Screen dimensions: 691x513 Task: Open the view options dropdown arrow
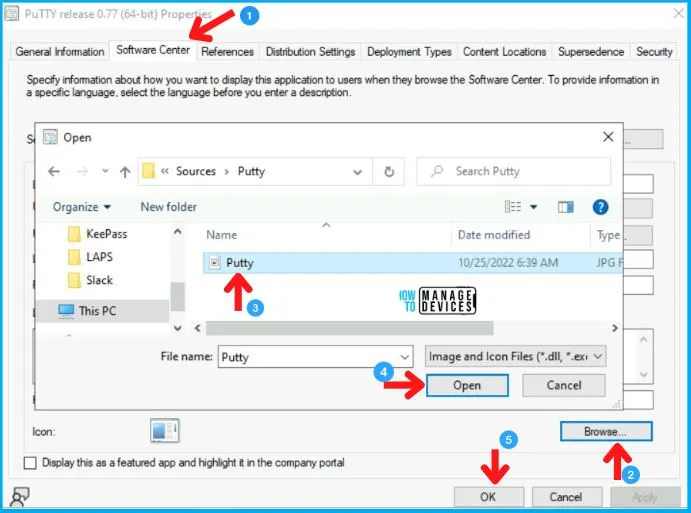pyautogui.click(x=533, y=207)
